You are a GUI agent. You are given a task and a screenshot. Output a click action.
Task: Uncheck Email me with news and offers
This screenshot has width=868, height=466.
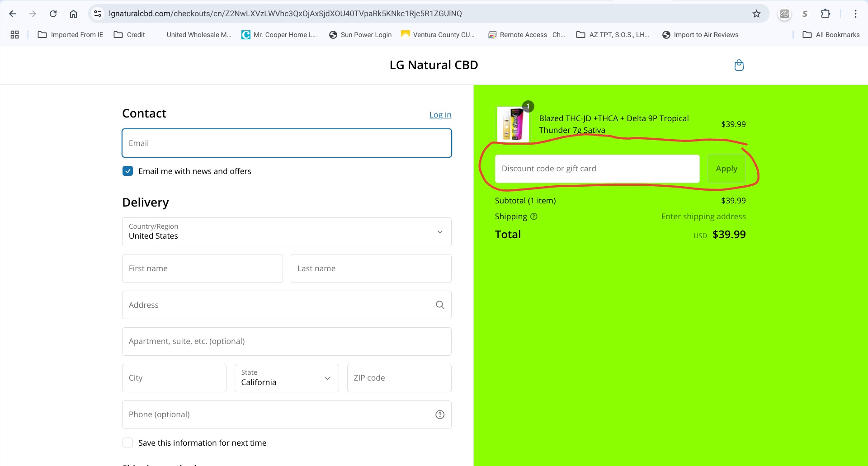point(128,171)
